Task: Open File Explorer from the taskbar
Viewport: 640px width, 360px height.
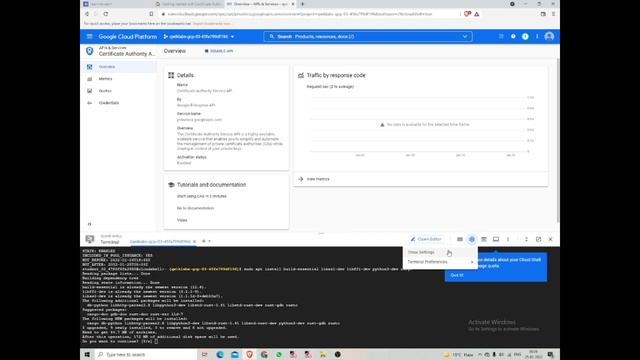Action: [x=323, y=354]
